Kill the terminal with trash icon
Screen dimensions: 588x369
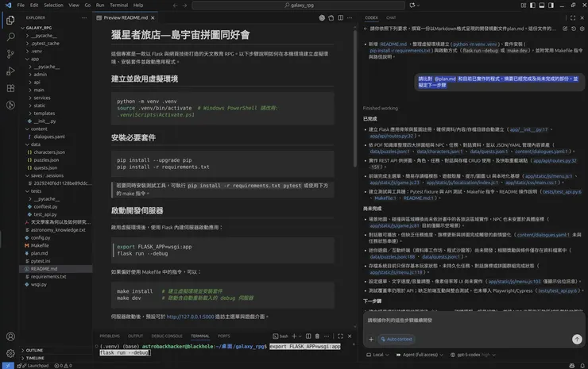pos(317,336)
